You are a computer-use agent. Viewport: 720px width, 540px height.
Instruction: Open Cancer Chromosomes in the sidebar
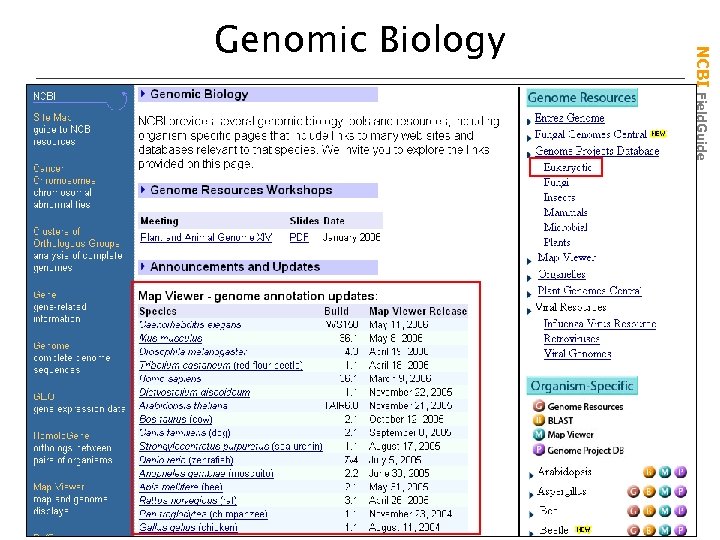[64, 174]
